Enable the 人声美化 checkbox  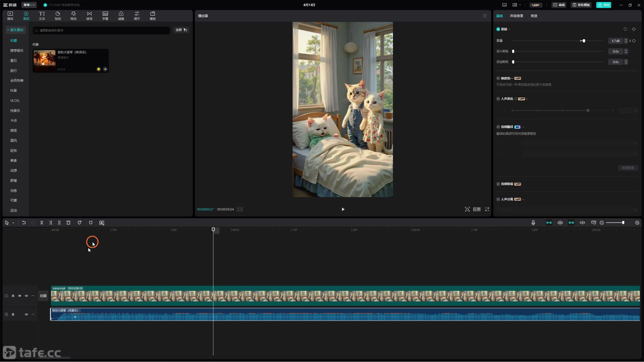[x=498, y=99]
